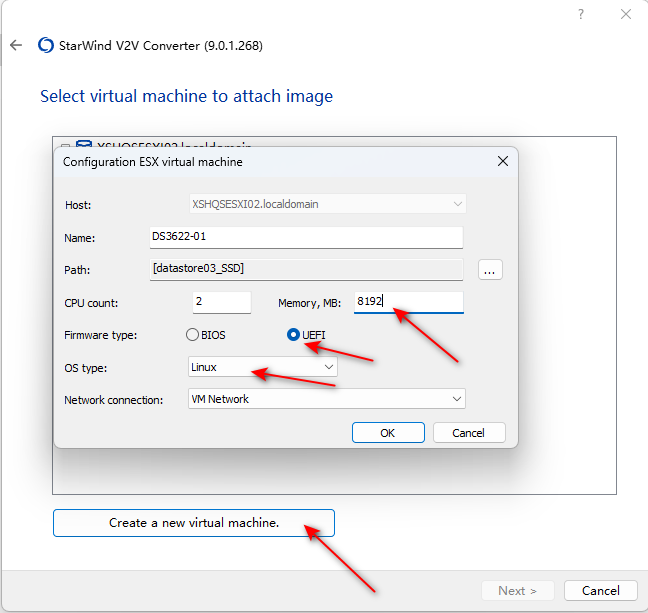This screenshot has height=613, width=648.
Task: Open the Network connection dropdown VM Network
Action: 326,399
